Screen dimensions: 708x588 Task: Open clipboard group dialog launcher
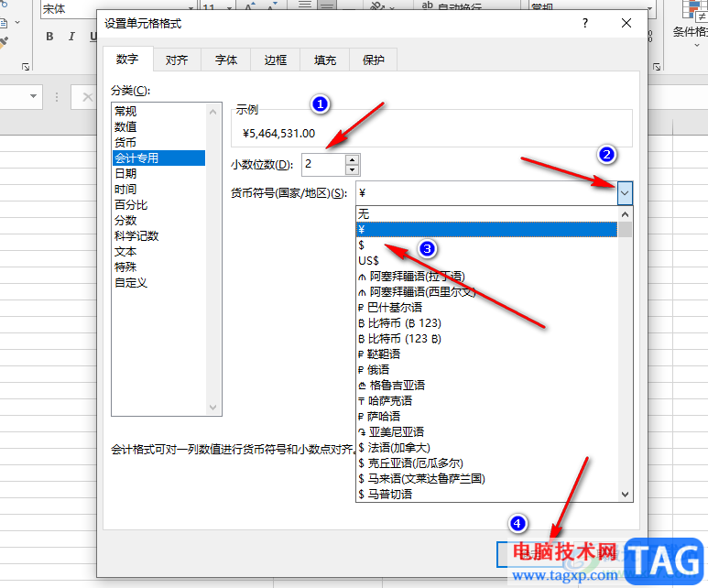[26, 67]
